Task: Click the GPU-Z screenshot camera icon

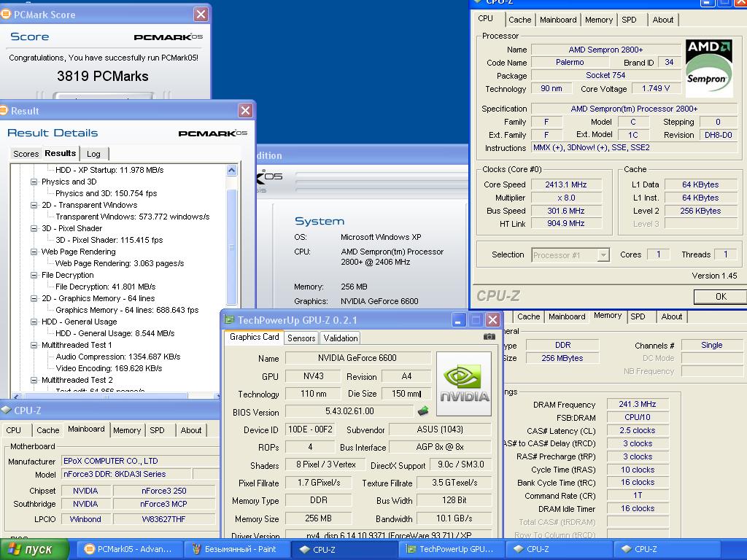Action: [489, 337]
